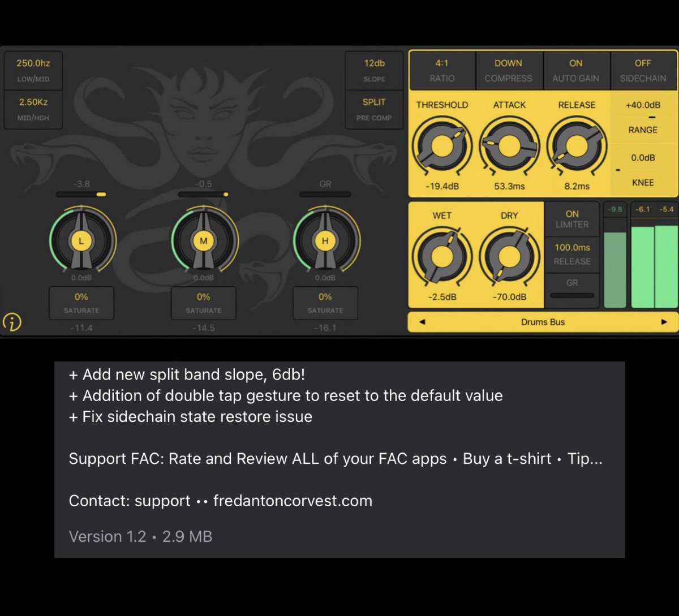Switch the SPLIT PRE COMP mode

pyautogui.click(x=373, y=109)
